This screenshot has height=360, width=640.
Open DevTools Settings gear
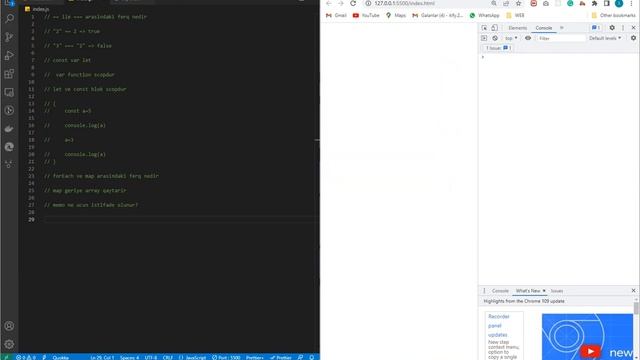(x=612, y=28)
